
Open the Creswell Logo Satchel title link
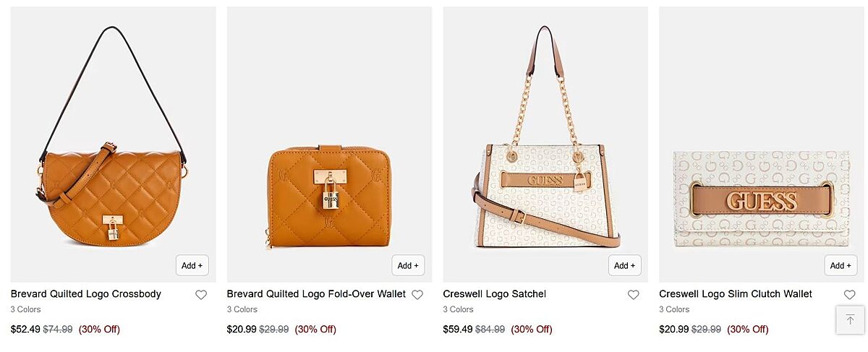(x=495, y=294)
